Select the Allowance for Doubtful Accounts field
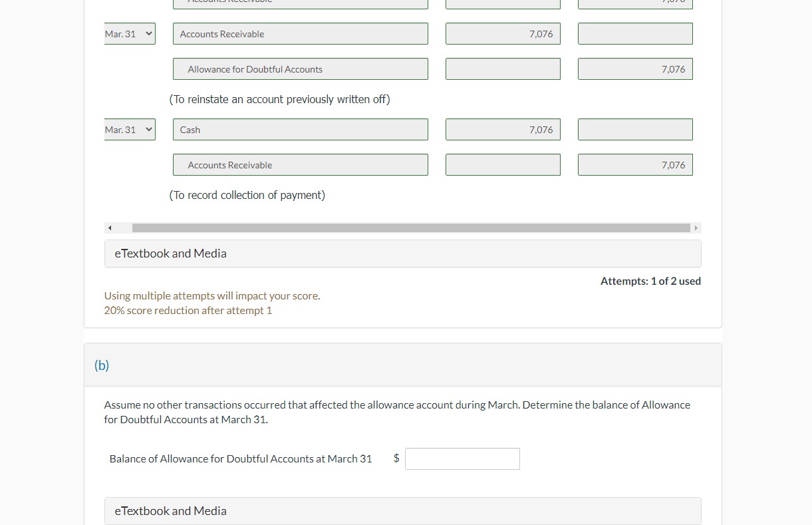The height and width of the screenshot is (525, 812). tap(301, 69)
